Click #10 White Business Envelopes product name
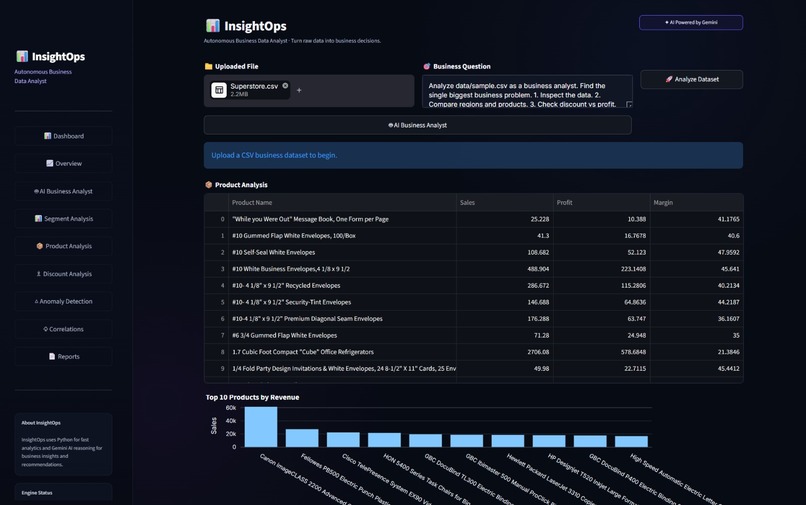Viewport: 806px width, 505px height. 290,269
